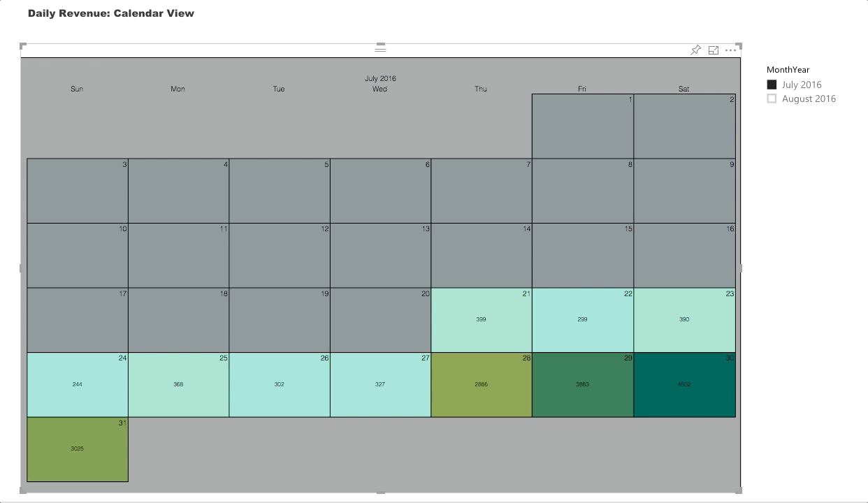Viewport: 868px width, 503px height.
Task: Click the top-left corner resize handle
Action: pos(23,45)
